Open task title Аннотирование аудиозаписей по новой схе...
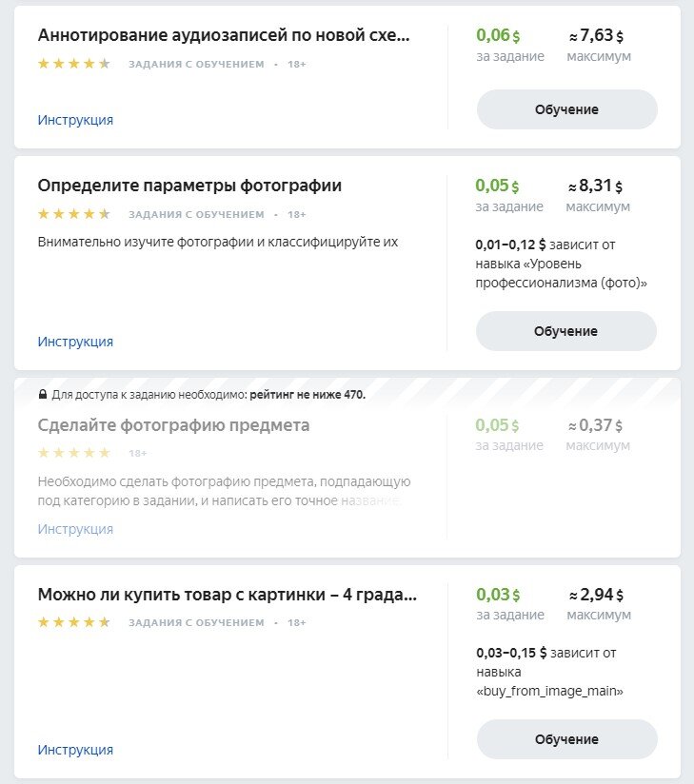The height and width of the screenshot is (784, 694). tap(224, 35)
